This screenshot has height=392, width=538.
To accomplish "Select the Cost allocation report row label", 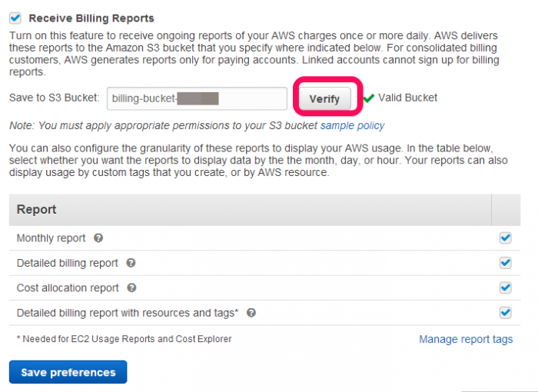I will pos(68,287).
